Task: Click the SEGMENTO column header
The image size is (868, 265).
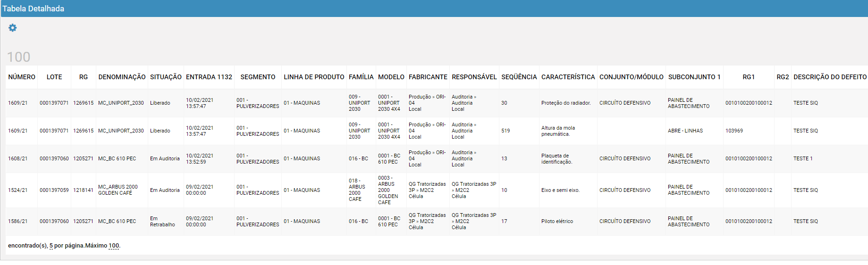Action: click(258, 77)
